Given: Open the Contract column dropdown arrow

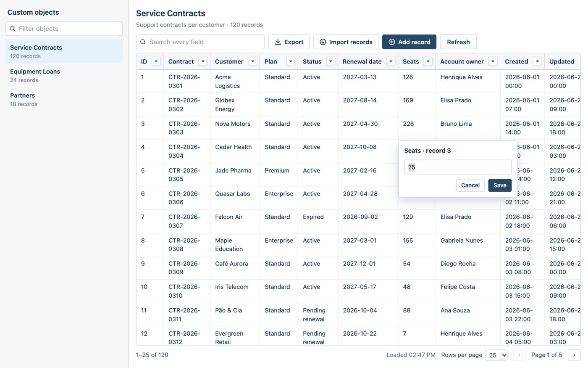Looking at the screenshot, I should point(203,61).
